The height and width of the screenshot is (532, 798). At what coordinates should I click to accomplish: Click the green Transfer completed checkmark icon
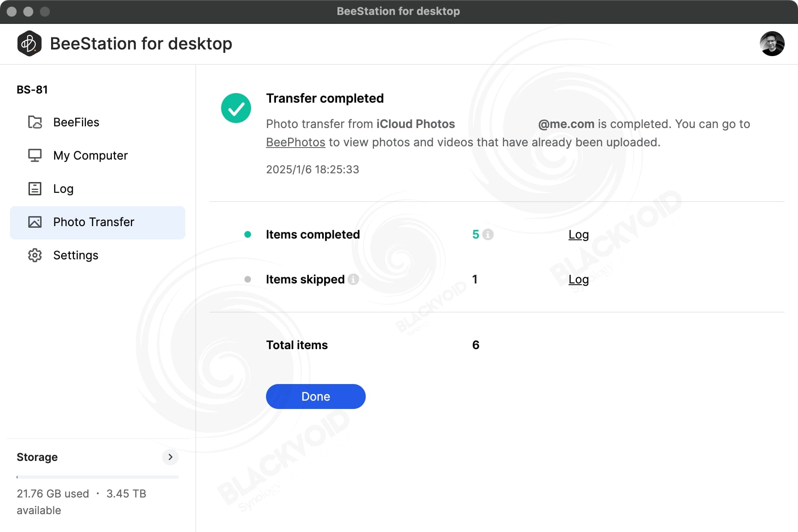click(236, 108)
